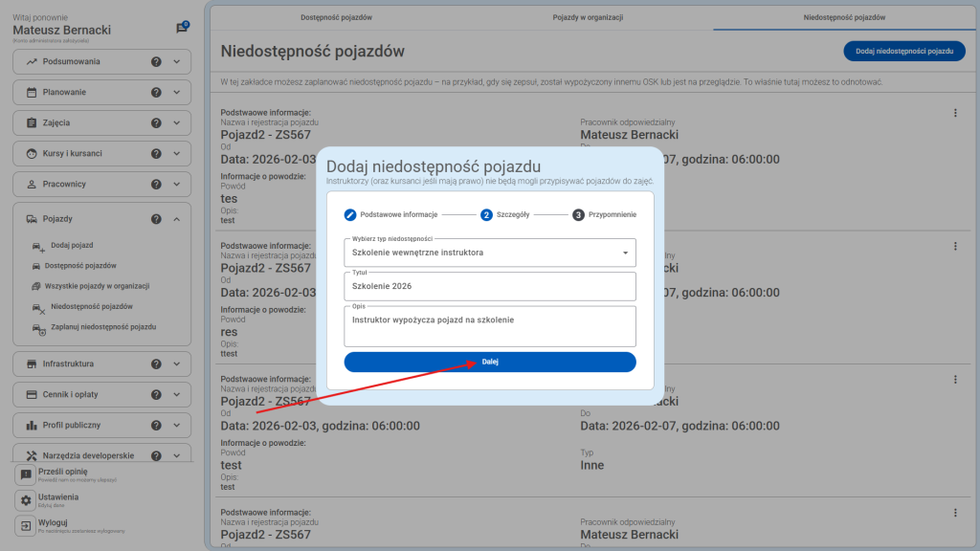Click inside the 'Opis' text field
980x551 pixels.
pos(489,326)
